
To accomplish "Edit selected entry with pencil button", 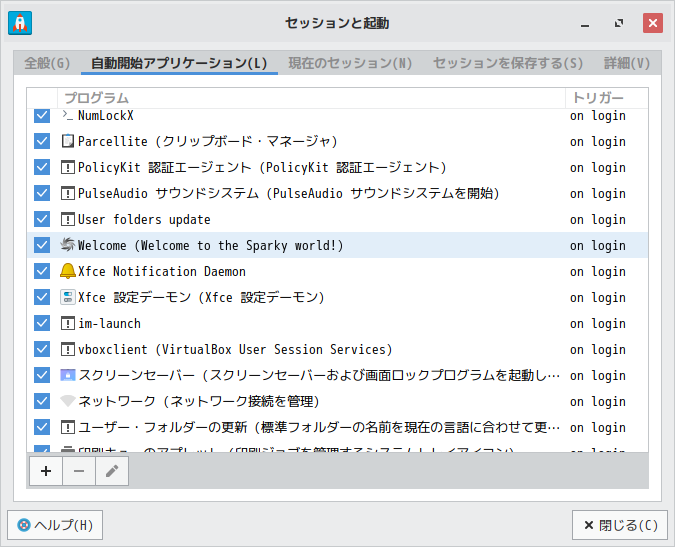I will coord(112,471).
